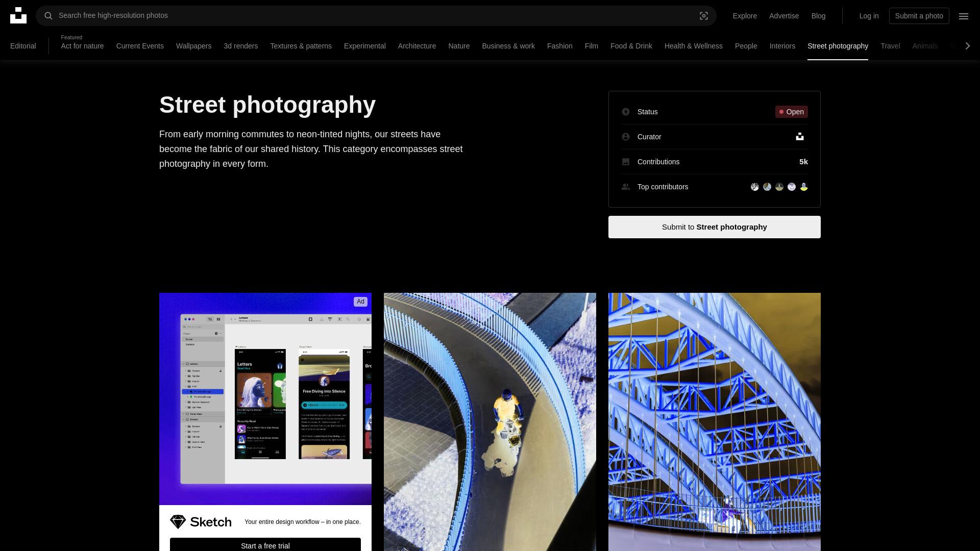
Task: Focus the photo search field
Action: tap(376, 16)
